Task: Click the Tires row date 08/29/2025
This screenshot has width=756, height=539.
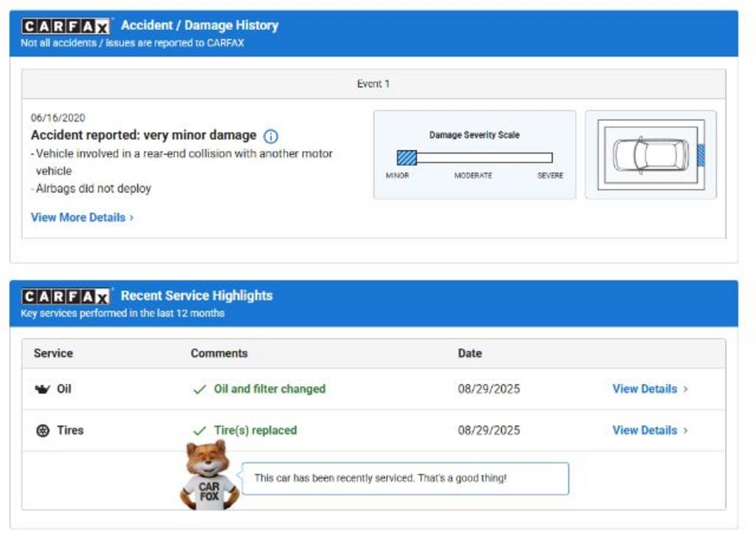Action: (x=489, y=430)
